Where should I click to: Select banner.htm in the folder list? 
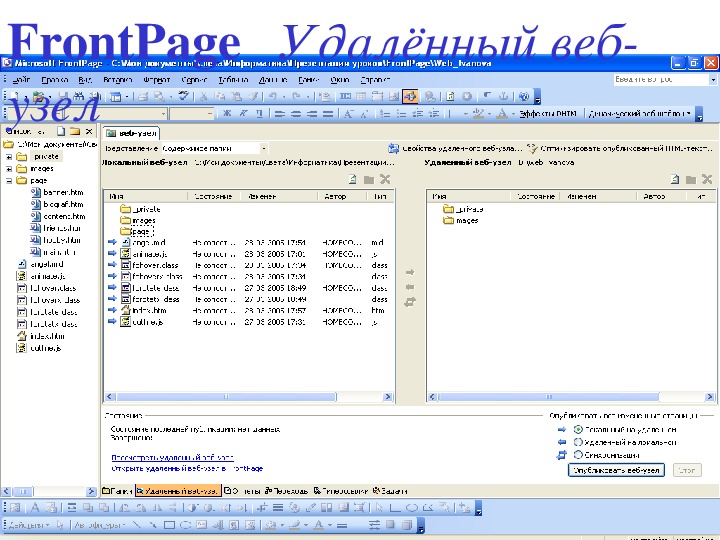pos(63,192)
